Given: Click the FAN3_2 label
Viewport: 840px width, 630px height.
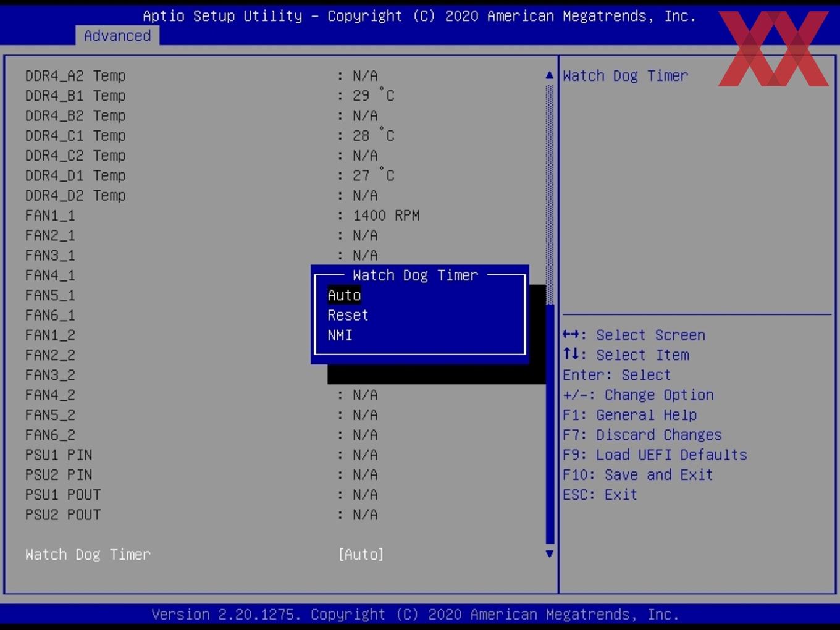Looking at the screenshot, I should point(50,375).
